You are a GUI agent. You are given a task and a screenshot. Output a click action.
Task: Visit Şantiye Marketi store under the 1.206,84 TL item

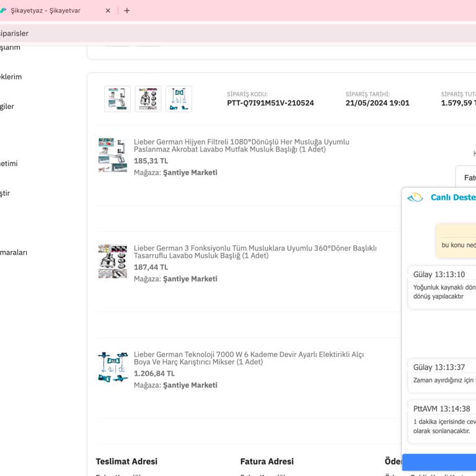(190, 386)
